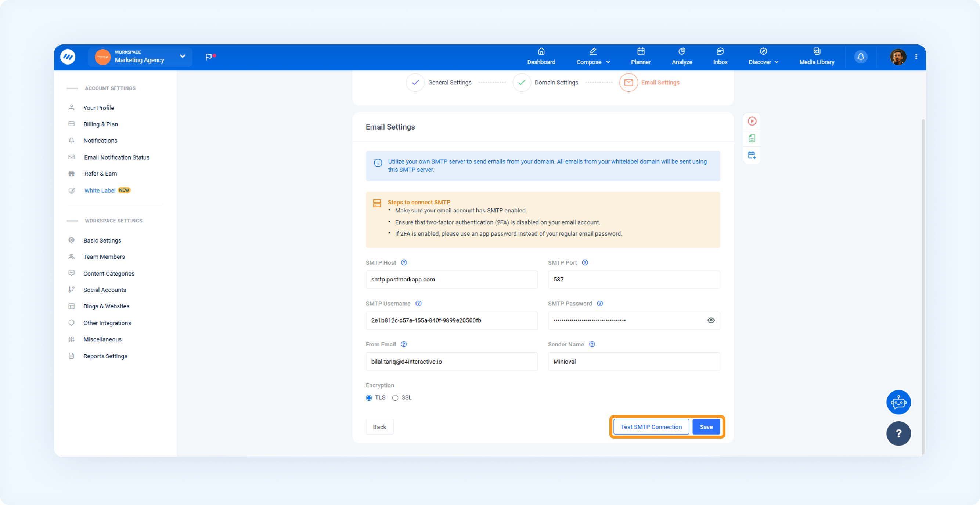Open Notifications settings

(x=100, y=141)
